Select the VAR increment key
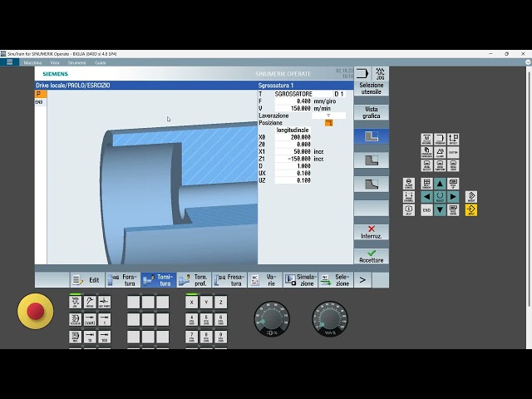 point(90,319)
